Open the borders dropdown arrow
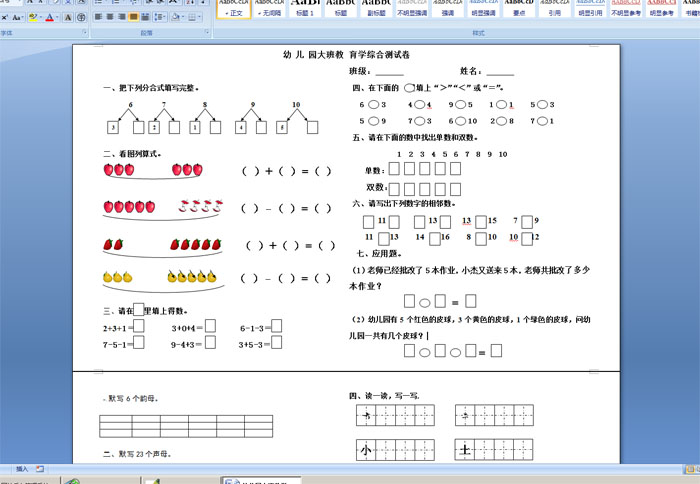The image size is (700, 484). pyautogui.click(x=199, y=17)
